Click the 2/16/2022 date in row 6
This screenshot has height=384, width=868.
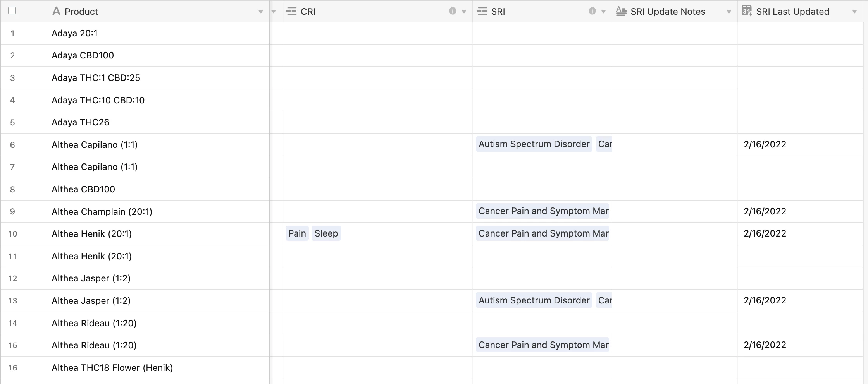pyautogui.click(x=765, y=144)
